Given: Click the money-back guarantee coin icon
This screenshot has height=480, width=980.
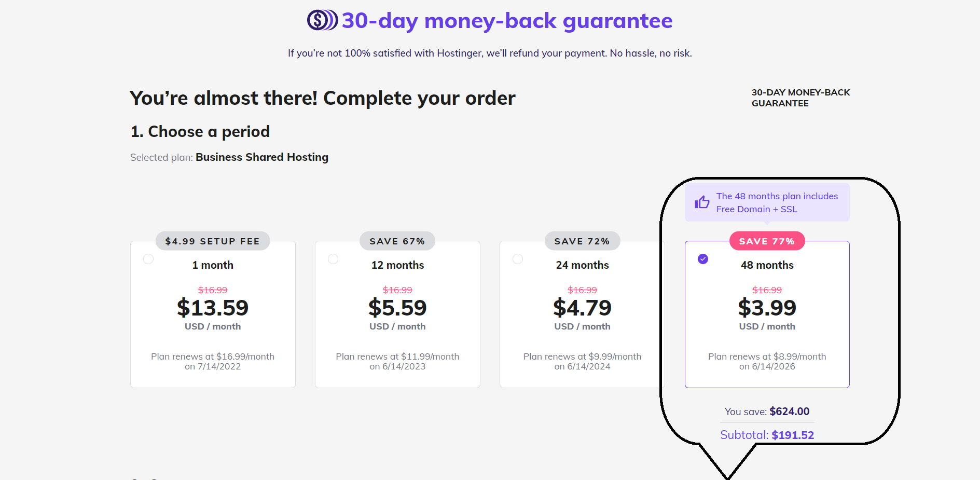Looking at the screenshot, I should click(x=322, y=20).
